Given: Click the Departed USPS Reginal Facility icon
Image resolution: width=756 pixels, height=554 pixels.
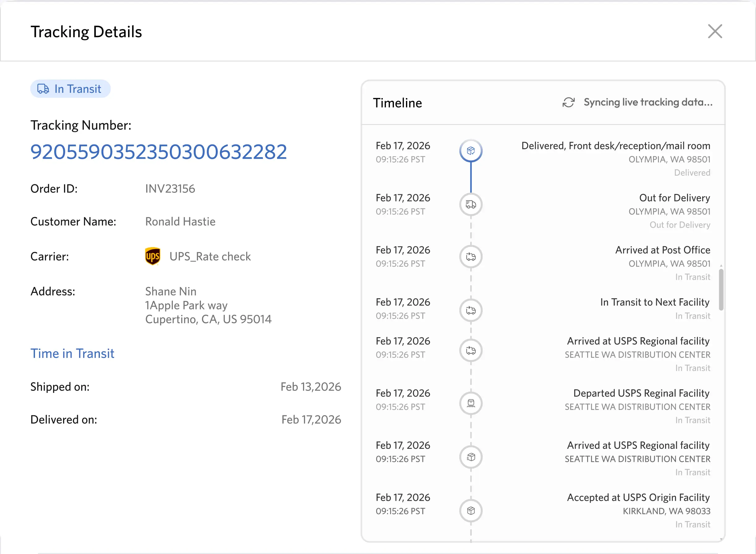Looking at the screenshot, I should 471,403.
